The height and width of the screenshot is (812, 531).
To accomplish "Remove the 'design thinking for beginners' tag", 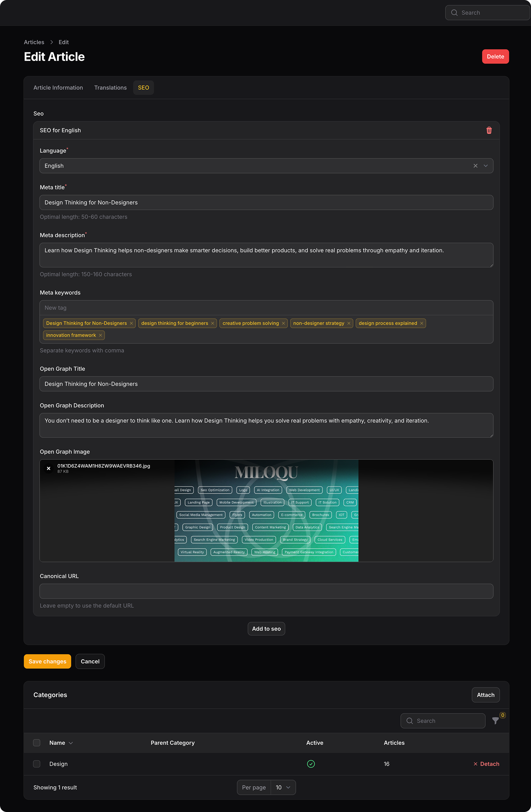I will tap(212, 324).
